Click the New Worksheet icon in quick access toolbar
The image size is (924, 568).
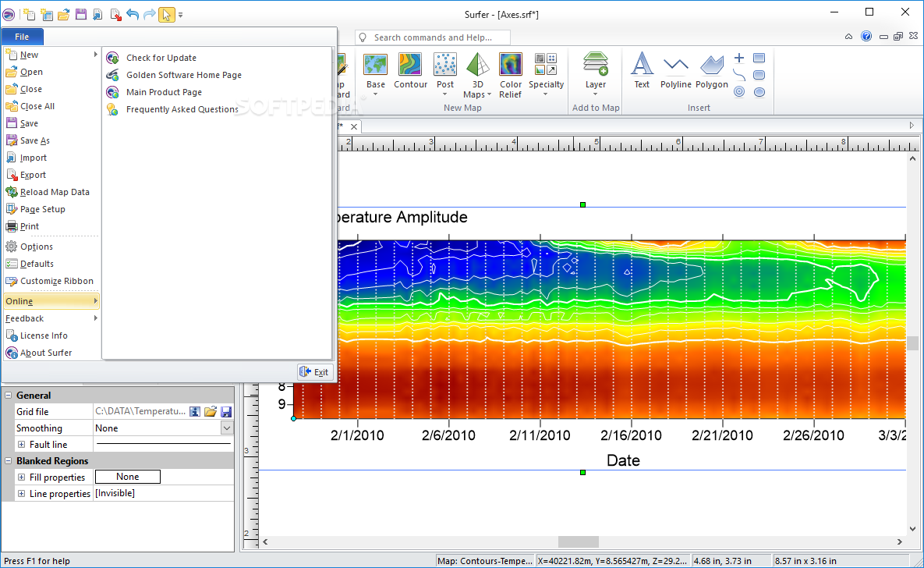(46, 15)
